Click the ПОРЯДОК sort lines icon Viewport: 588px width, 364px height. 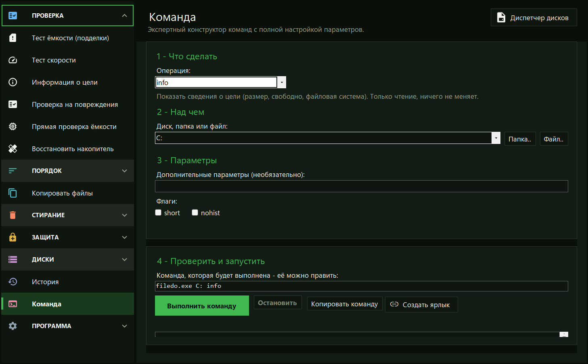click(x=13, y=171)
